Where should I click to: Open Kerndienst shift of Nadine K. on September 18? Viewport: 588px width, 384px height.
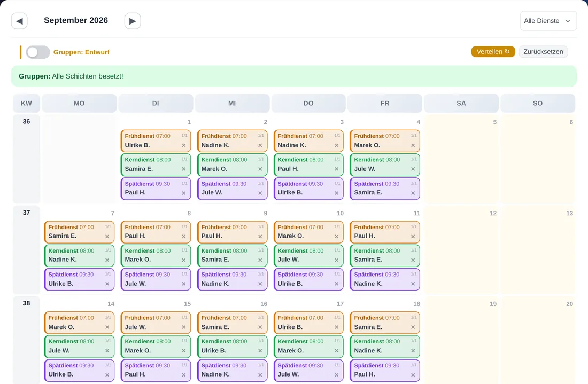pyautogui.click(x=385, y=346)
